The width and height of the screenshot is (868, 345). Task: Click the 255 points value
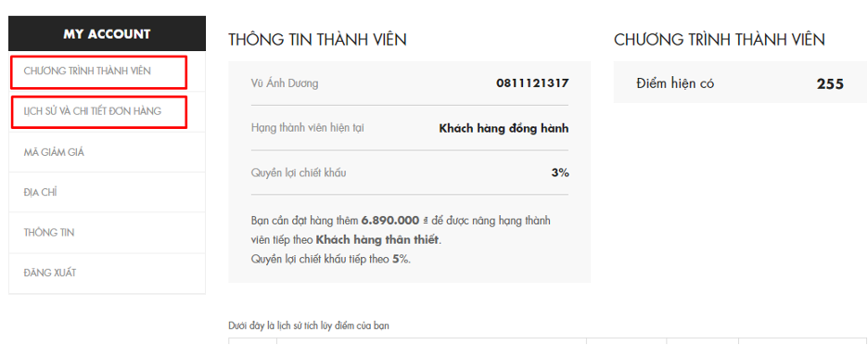830,84
